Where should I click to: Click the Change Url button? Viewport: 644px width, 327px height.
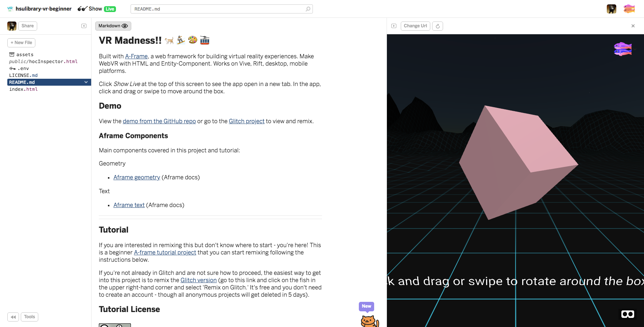415,26
